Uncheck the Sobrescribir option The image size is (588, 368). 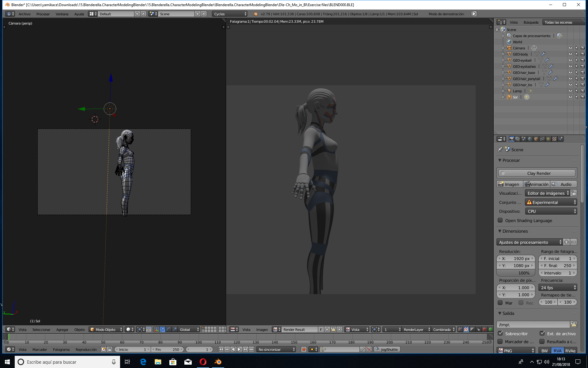click(500, 333)
